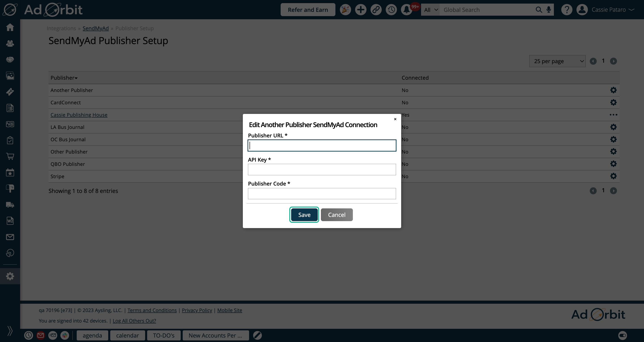This screenshot has height=342, width=644.
Task: Click the Cancel button in dialog
Action: (337, 215)
